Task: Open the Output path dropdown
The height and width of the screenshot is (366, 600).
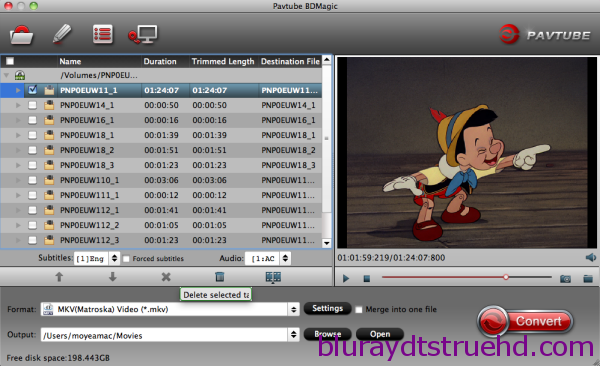Action: [x=293, y=335]
